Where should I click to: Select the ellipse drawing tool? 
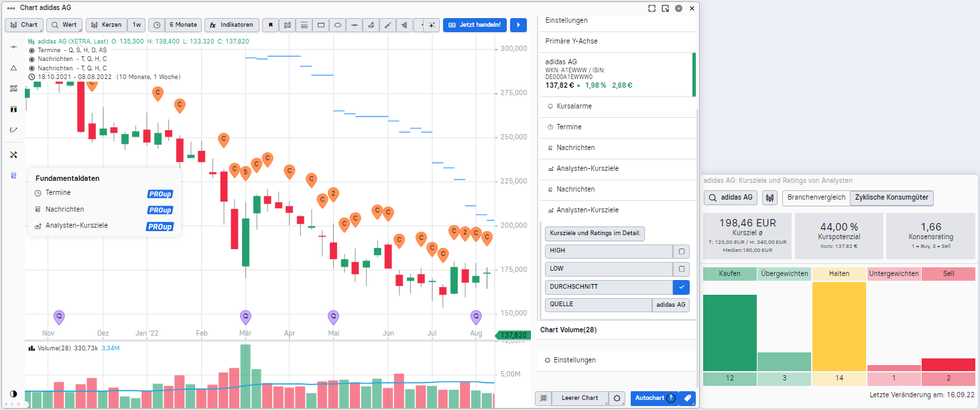pos(338,25)
